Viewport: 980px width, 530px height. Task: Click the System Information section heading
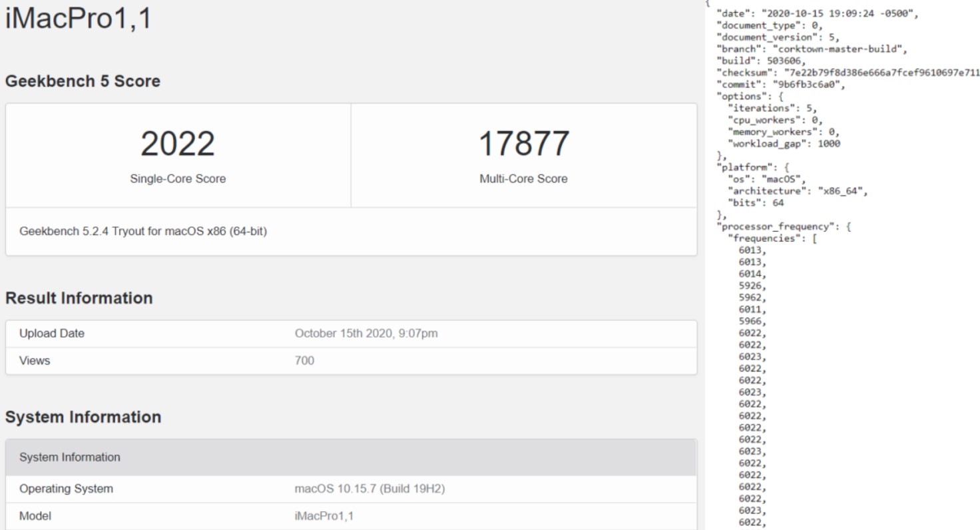(83, 417)
